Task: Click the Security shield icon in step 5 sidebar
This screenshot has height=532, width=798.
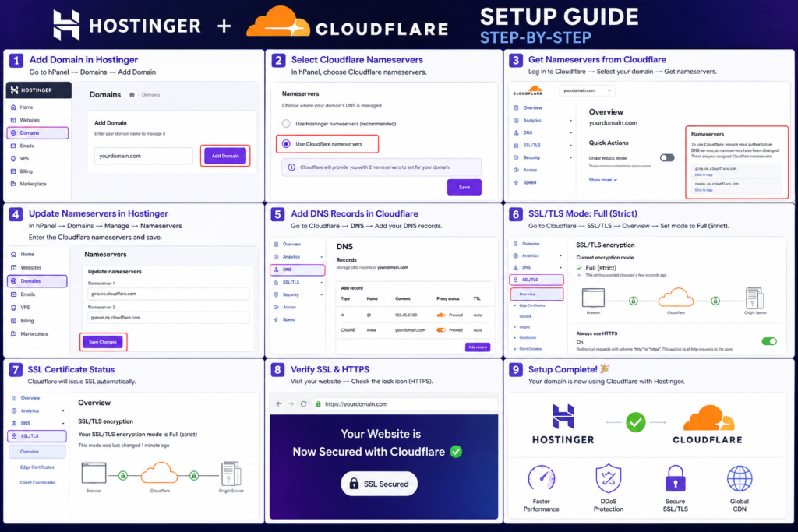Action: point(277,294)
